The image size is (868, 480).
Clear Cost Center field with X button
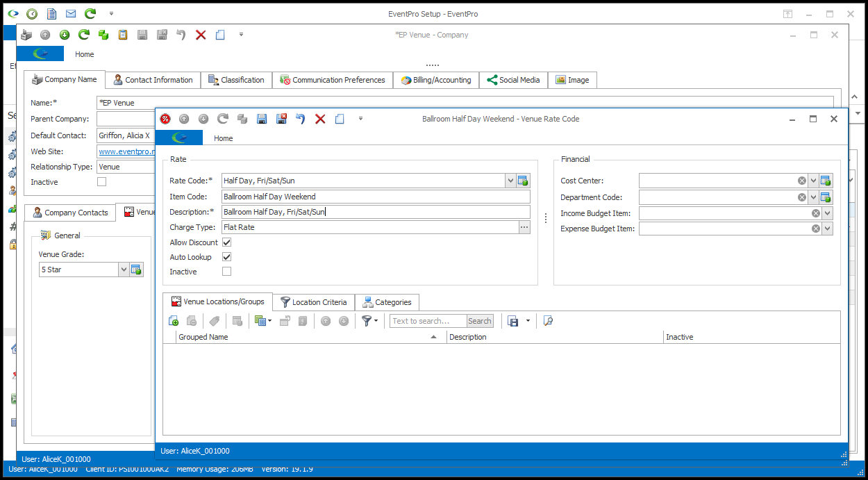coord(802,181)
